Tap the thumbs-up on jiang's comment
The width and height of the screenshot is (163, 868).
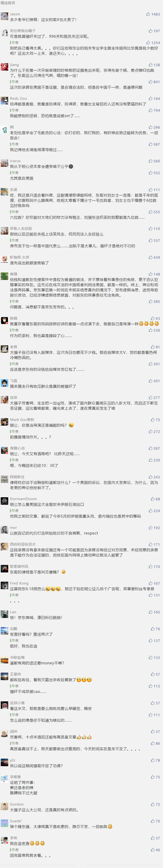(x=151, y=65)
